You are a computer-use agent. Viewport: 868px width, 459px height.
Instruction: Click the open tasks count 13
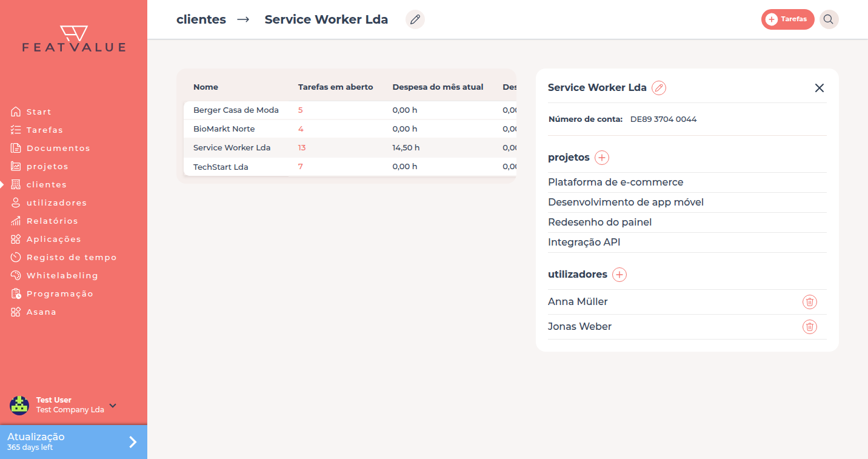(302, 148)
